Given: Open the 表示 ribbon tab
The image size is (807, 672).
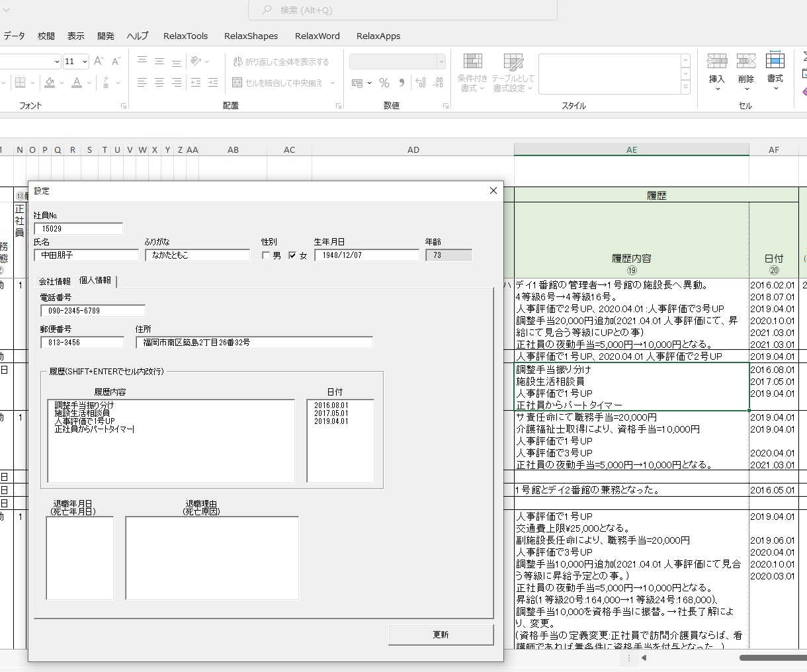Looking at the screenshot, I should click(76, 36).
